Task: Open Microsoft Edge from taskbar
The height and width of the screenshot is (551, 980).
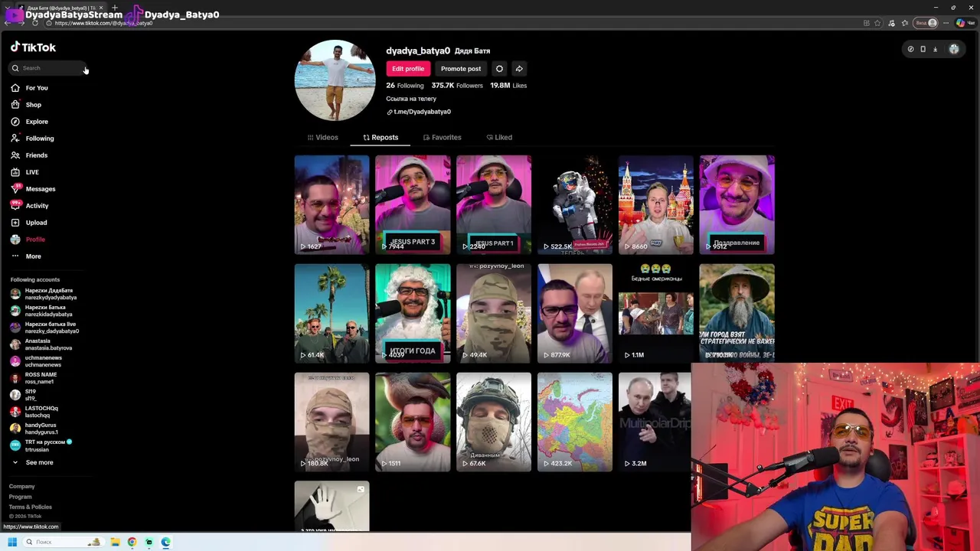Action: pos(165,542)
